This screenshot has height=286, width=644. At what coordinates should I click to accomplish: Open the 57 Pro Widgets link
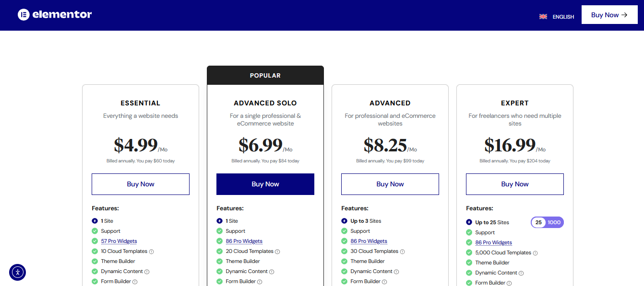119,241
